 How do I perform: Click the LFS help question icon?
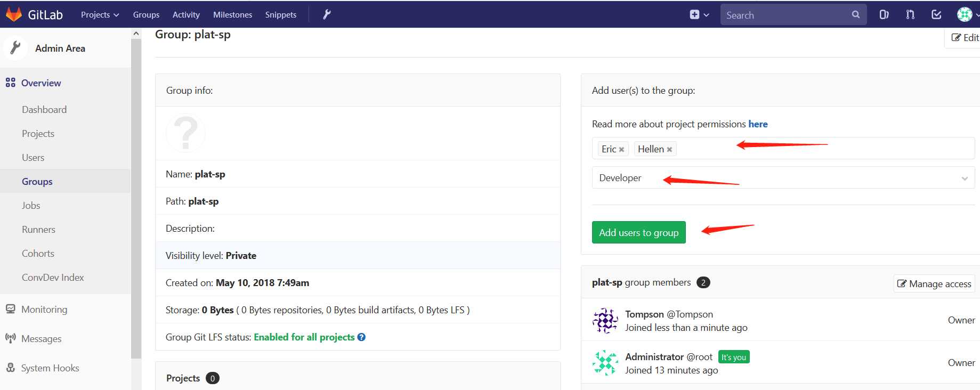(361, 337)
